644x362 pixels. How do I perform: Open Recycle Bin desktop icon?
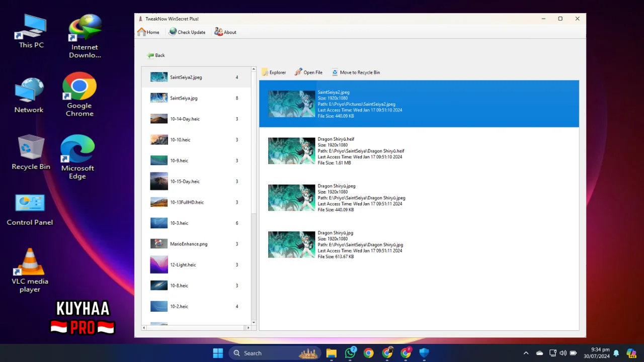31,152
